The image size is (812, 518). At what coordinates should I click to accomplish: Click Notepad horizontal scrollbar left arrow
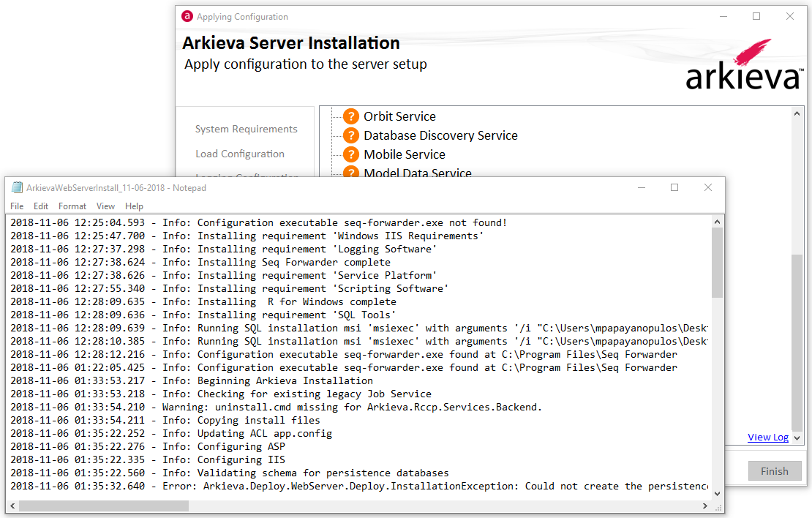coord(12,506)
